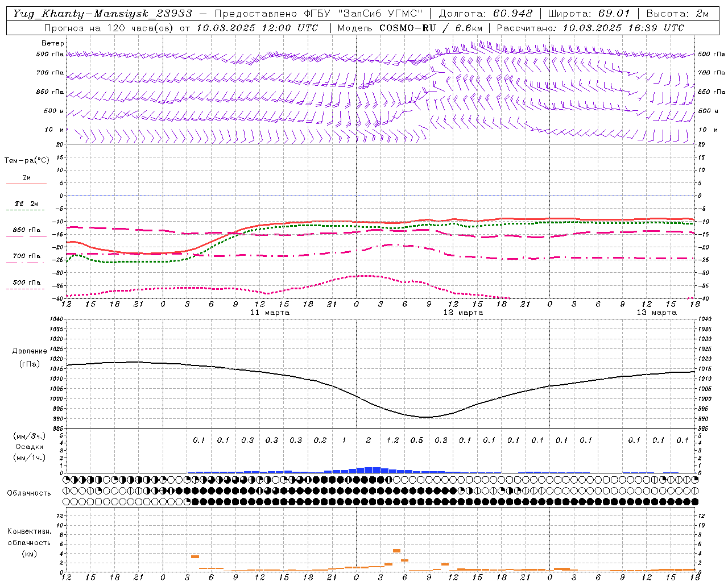Click the 11 марта date label
This screenshot has width=728, height=582.
click(270, 313)
